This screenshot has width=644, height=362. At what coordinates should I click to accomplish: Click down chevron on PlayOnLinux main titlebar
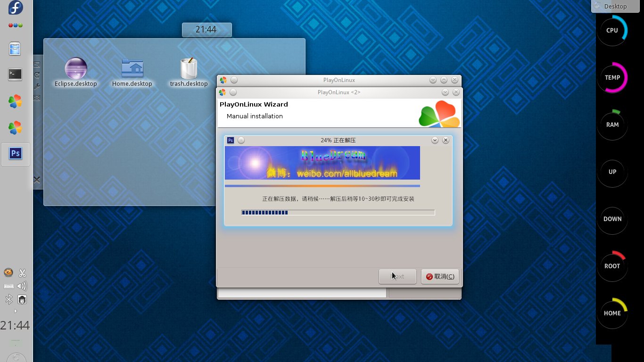click(x=433, y=80)
